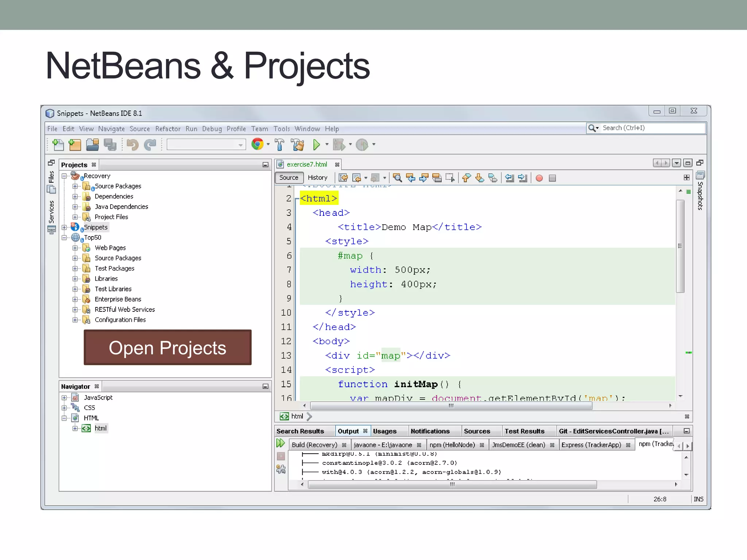Click Find Previous Occurrence icon
This screenshot has height=560, width=747.
411,178
